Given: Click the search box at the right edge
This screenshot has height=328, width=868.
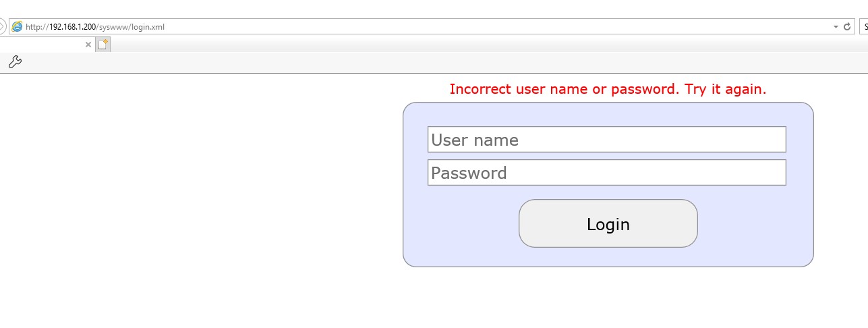Looking at the screenshot, I should click(x=864, y=27).
